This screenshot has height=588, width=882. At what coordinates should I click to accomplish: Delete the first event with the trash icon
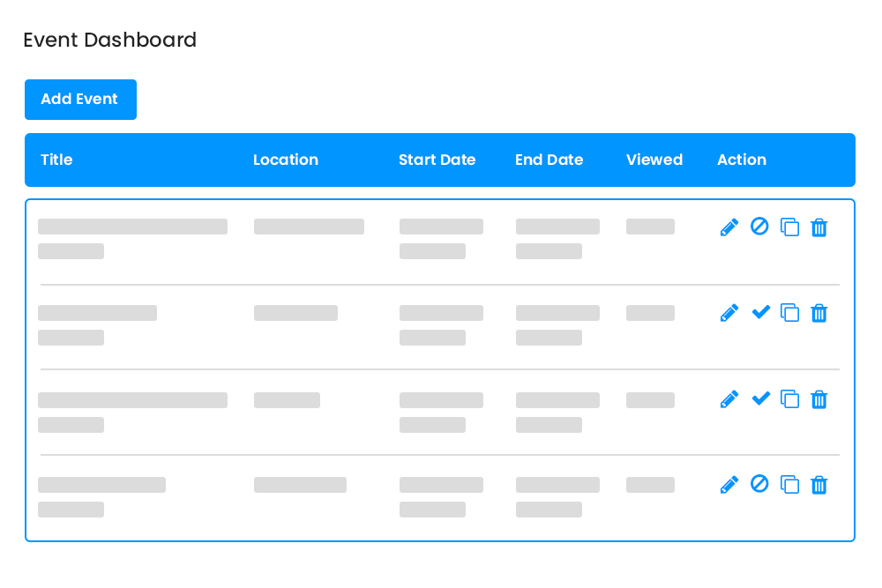tap(819, 227)
